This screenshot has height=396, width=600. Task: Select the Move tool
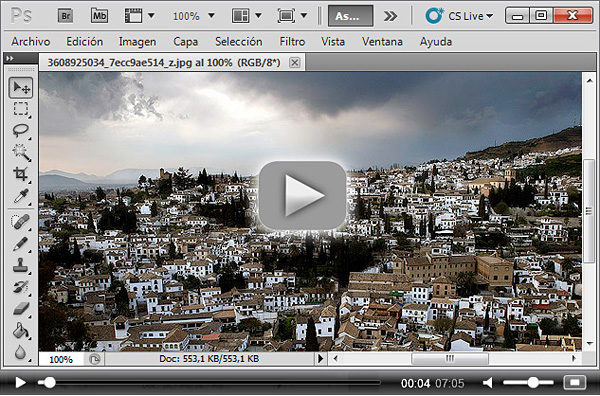pos(21,87)
